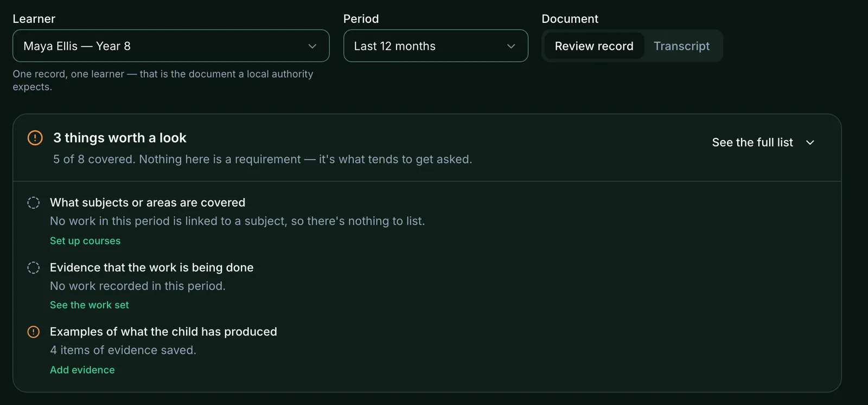Switch to the Review record document tab
868x405 pixels.
[x=594, y=46]
